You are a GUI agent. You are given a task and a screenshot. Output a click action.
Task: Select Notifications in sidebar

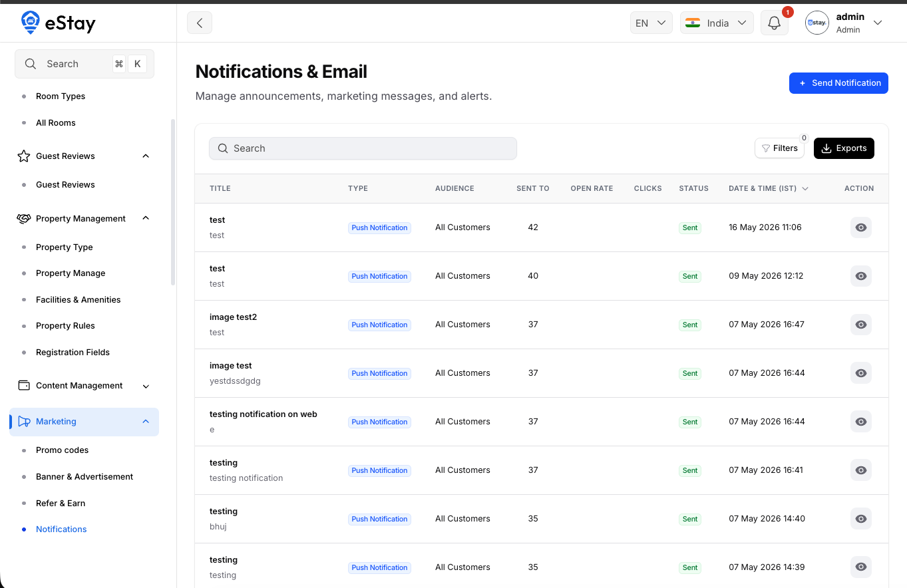click(x=61, y=529)
